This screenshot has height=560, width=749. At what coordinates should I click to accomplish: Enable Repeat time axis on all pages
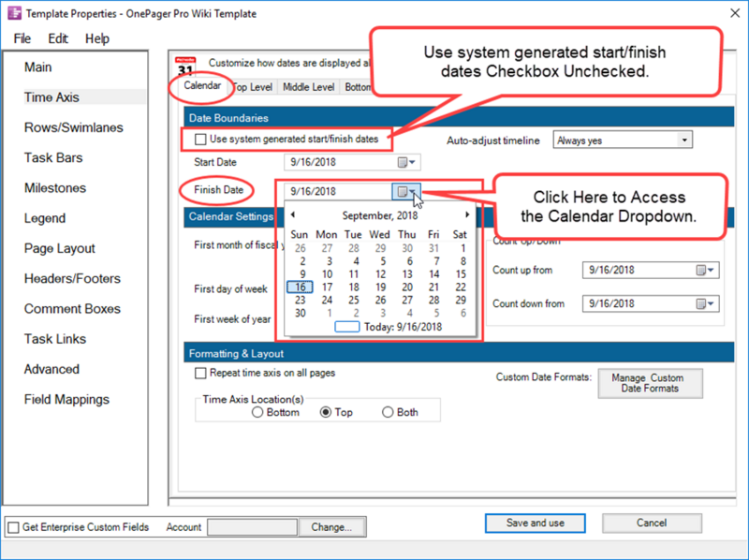coord(200,373)
